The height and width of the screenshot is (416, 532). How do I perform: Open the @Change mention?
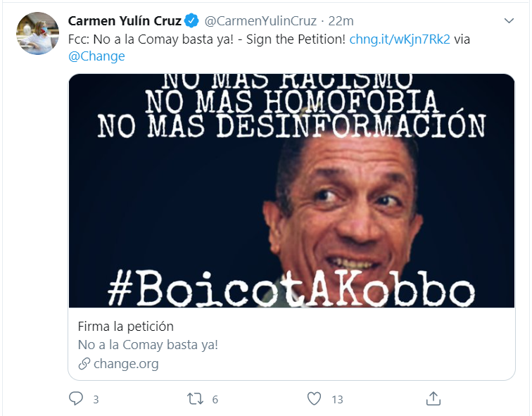tap(96, 56)
